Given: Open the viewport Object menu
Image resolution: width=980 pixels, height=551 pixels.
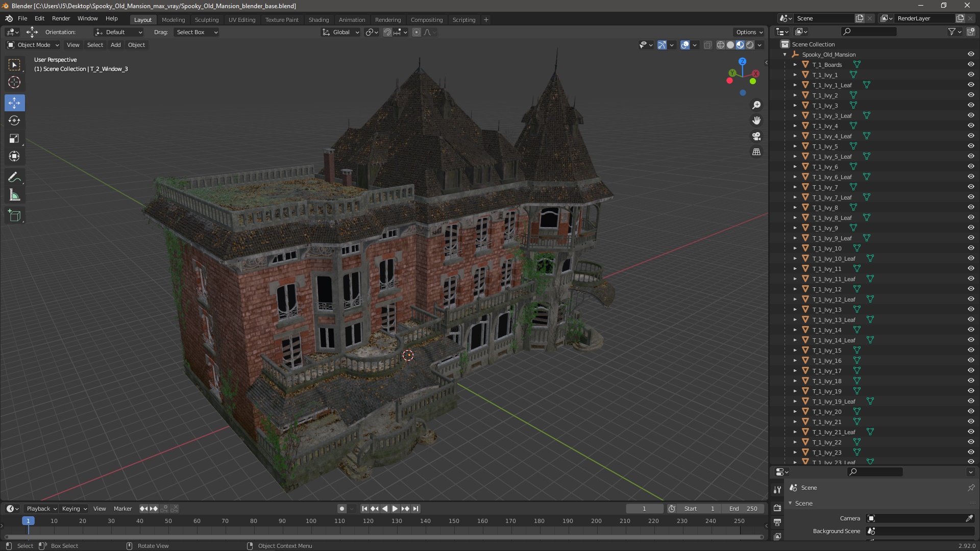Looking at the screenshot, I should click(x=136, y=45).
